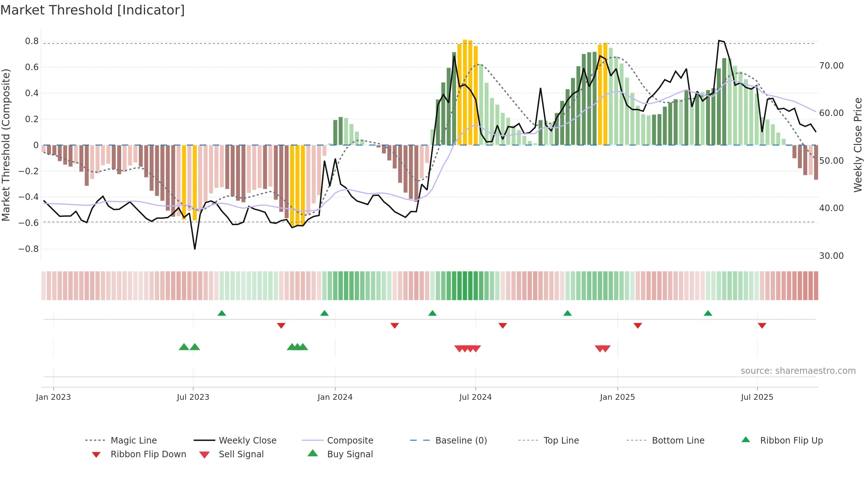
Task: Toggle the Top Line legend entry
Action: [548, 440]
